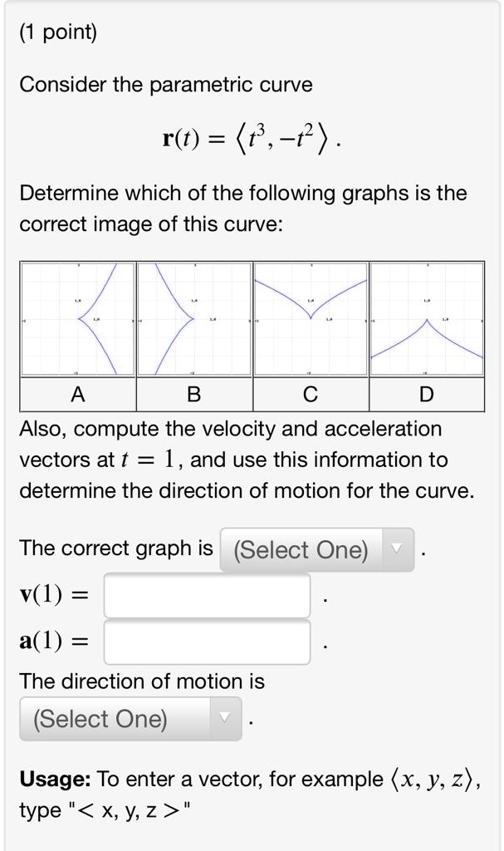Click the graph D thumbnail

point(426,317)
